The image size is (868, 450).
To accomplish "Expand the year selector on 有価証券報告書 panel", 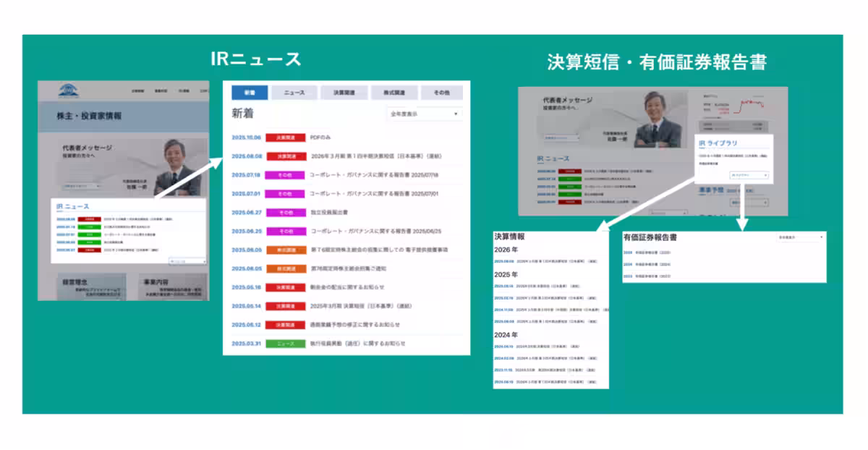I will 801,237.
